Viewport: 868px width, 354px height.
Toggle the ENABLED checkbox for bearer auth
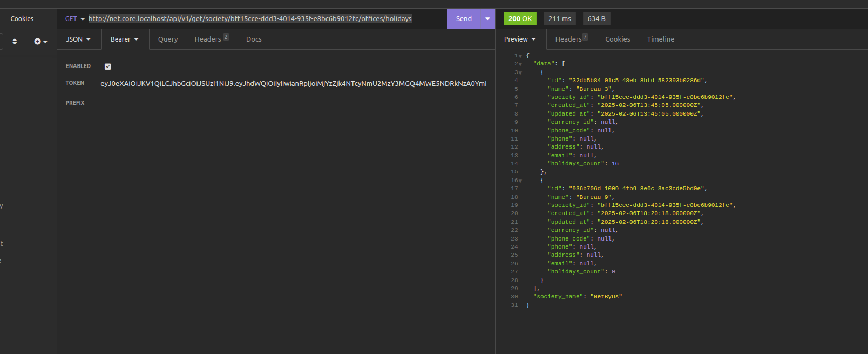108,66
